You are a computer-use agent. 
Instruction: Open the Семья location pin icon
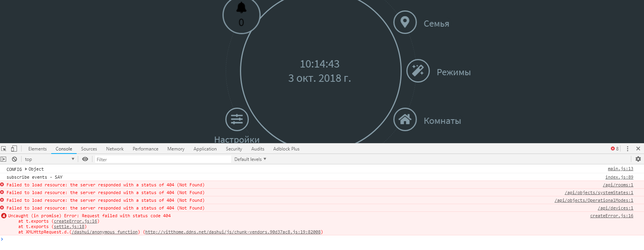pyautogui.click(x=405, y=22)
